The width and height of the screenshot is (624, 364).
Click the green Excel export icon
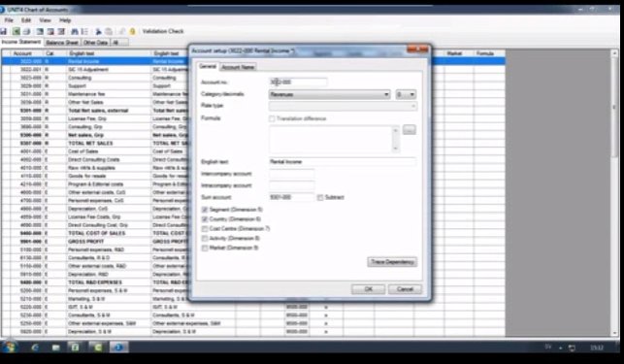tap(16, 31)
